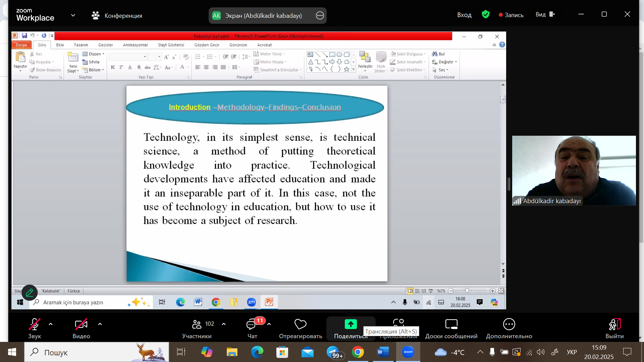Image resolution: width=644 pixels, height=362 pixels.
Task: Click the Вход sign-in button
Action: (464, 15)
